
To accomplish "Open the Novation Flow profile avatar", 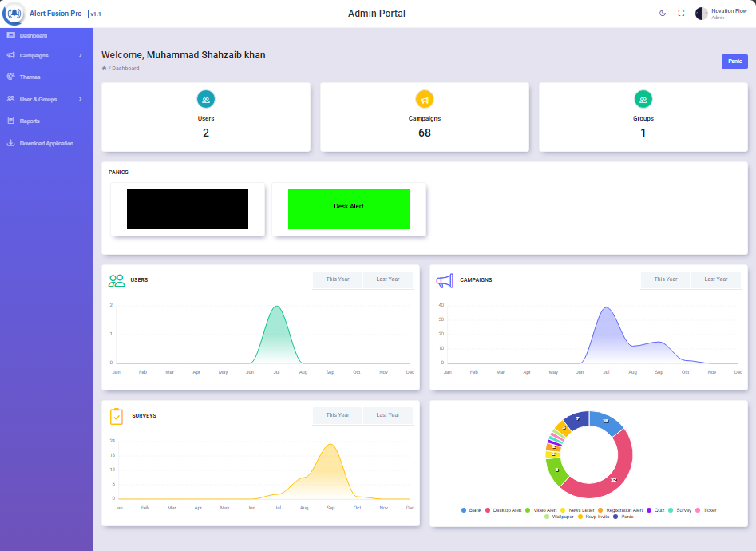I will 702,14.
